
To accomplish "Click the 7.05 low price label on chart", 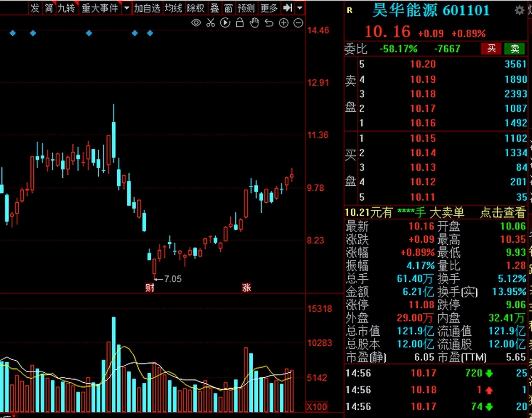I will pyautogui.click(x=173, y=279).
